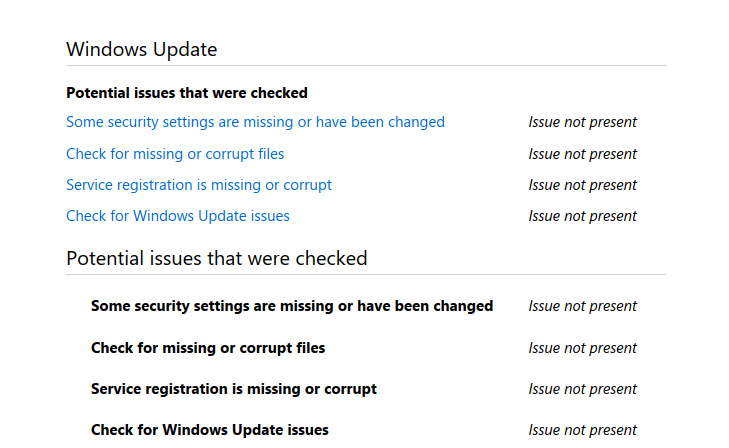Click bold "Check for missing or corrupt files" entry

click(208, 348)
